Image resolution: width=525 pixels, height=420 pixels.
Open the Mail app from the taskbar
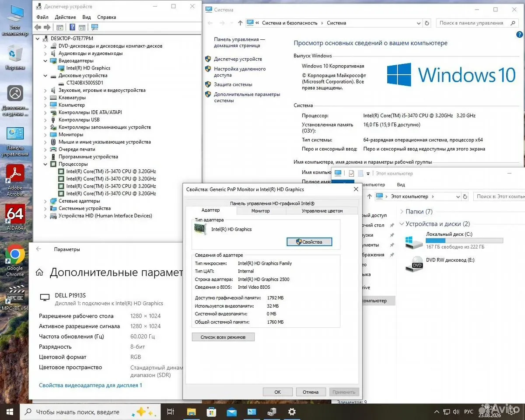pos(231,412)
